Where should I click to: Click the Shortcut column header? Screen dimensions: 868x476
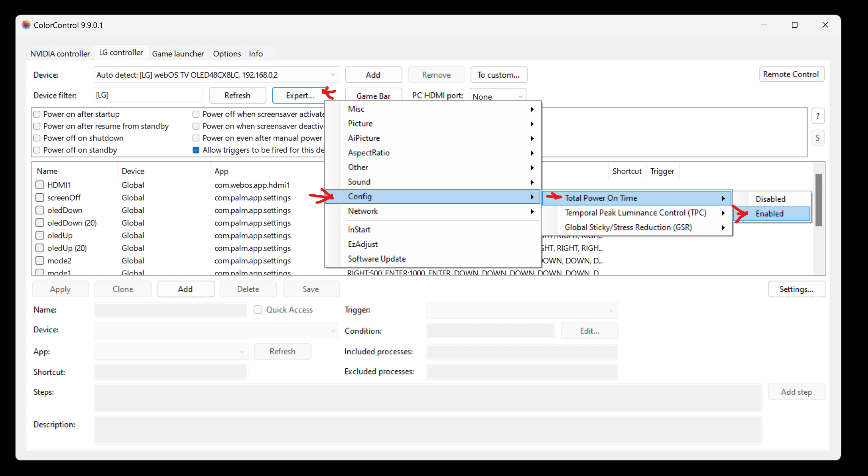pyautogui.click(x=627, y=171)
